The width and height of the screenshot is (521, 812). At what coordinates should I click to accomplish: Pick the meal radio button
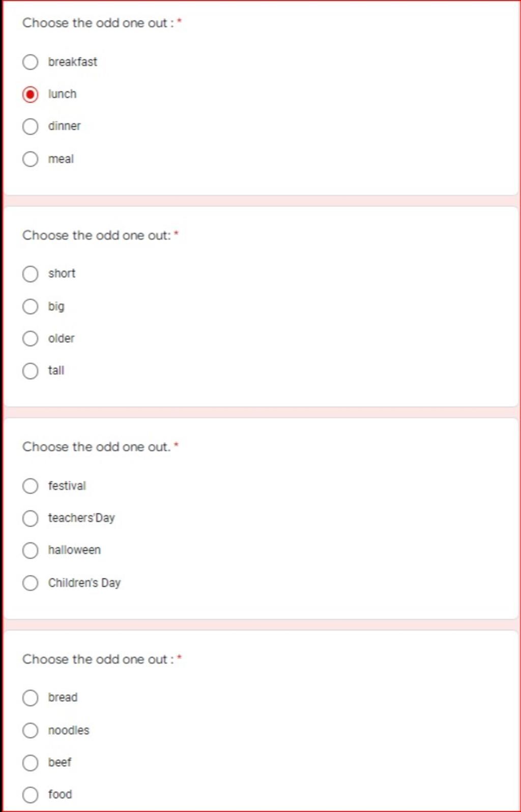pyautogui.click(x=30, y=159)
